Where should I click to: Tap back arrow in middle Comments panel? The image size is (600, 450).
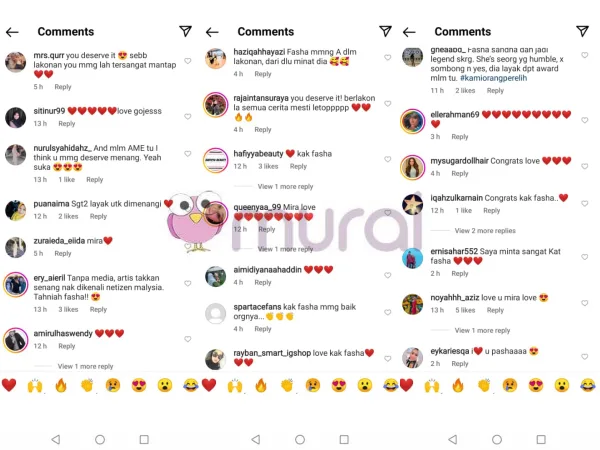click(212, 32)
